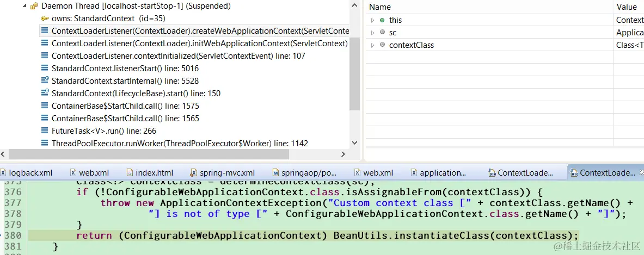Click the key icon next to owns: StandardContext
The height and width of the screenshot is (255, 644).
[45, 18]
